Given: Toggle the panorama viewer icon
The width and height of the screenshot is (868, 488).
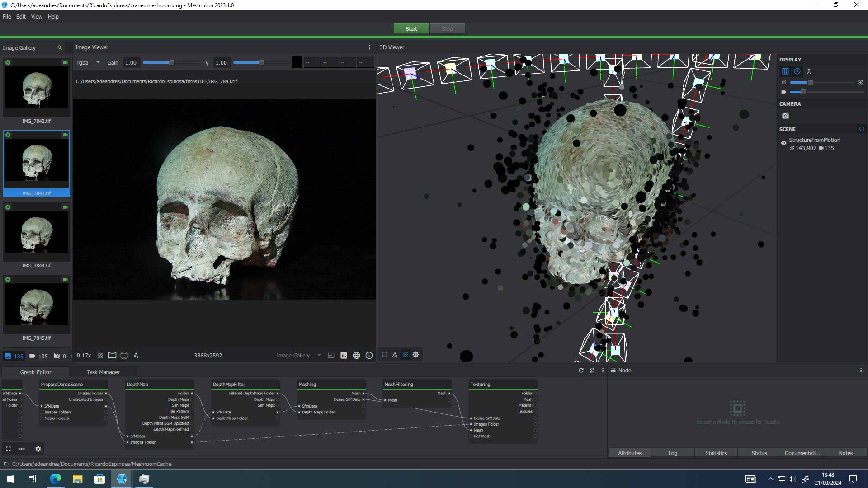Looking at the screenshot, I should (x=124, y=356).
